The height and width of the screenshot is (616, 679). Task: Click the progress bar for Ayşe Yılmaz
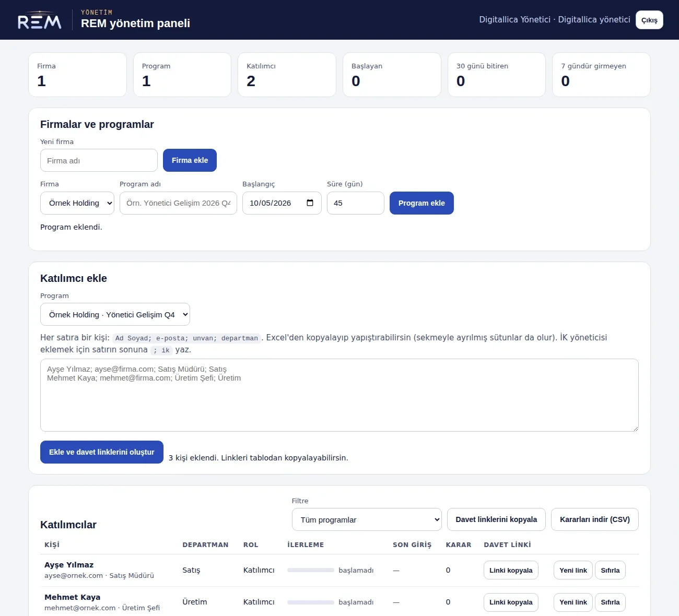(x=311, y=570)
